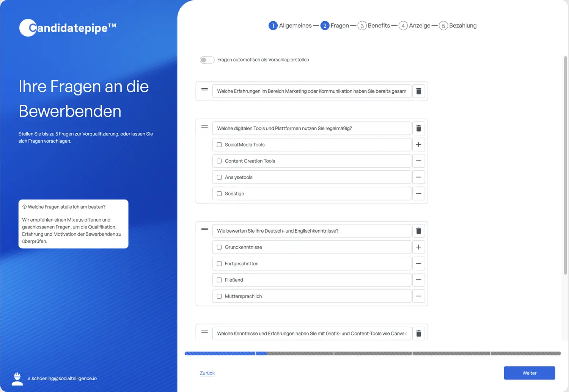Click user avatar icon at bottom left
Image resolution: width=569 pixels, height=392 pixels.
tap(17, 378)
